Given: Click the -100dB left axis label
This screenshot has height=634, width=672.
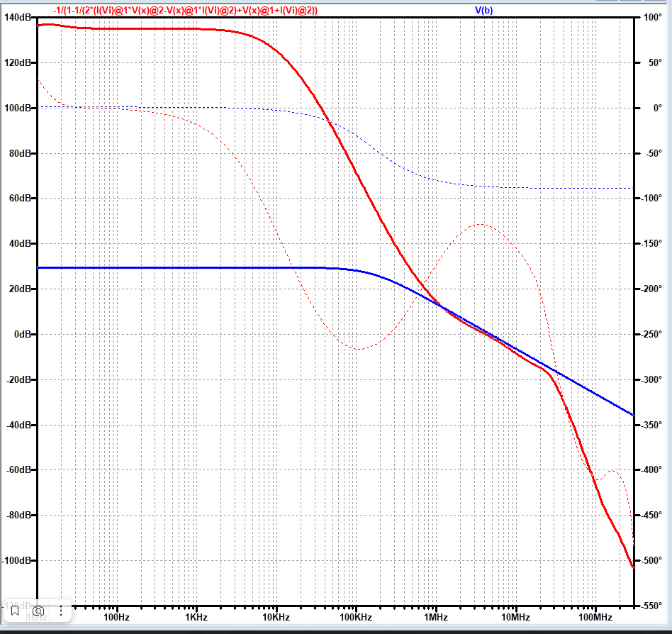Looking at the screenshot, I should click(17, 560).
